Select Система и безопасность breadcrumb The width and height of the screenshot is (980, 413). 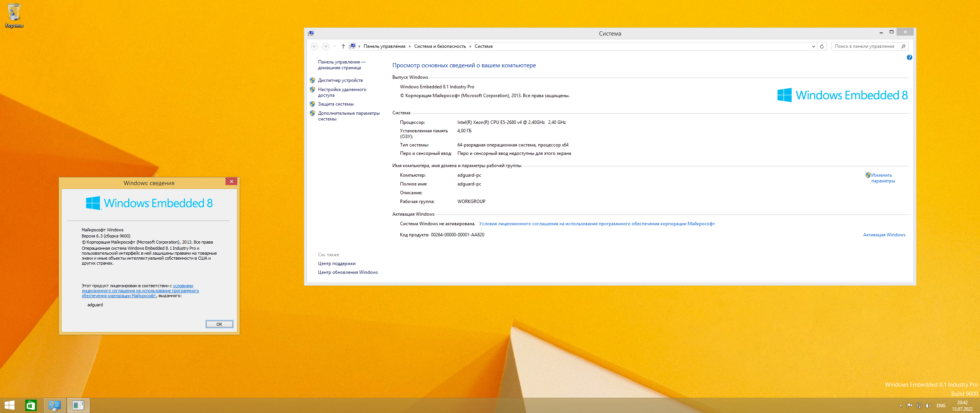(440, 46)
